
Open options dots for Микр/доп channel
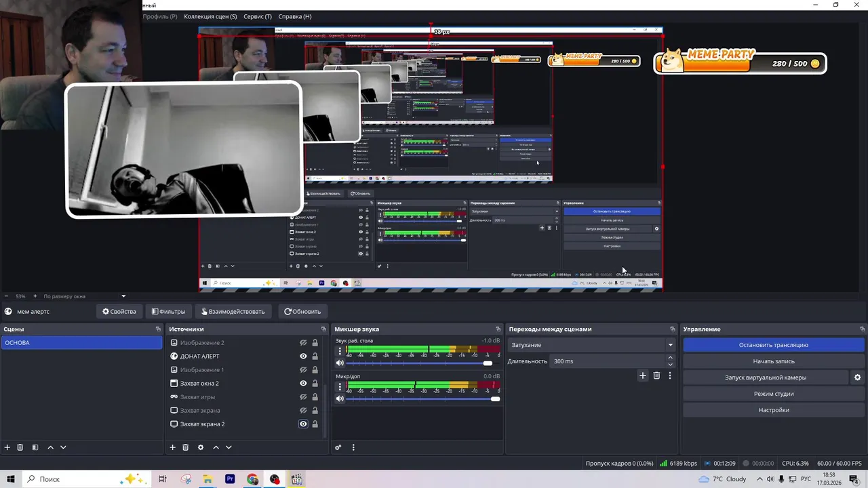(340, 386)
